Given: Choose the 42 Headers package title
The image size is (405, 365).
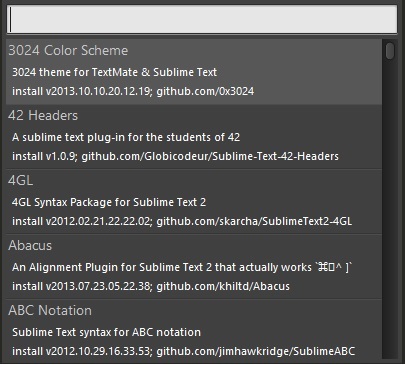Looking at the screenshot, I should point(43,116).
